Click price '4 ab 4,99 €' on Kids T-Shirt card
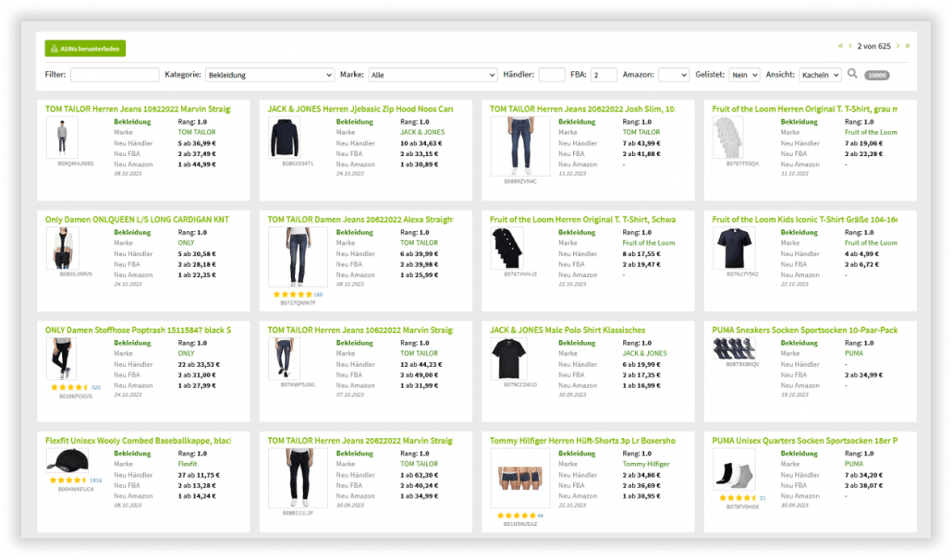Screen dimensions: 952x560 point(861,253)
